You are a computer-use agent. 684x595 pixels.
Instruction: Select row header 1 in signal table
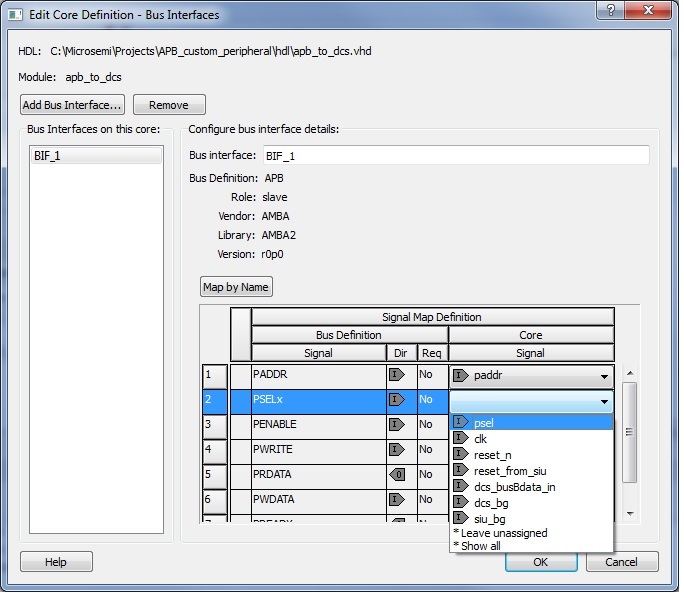pos(216,378)
